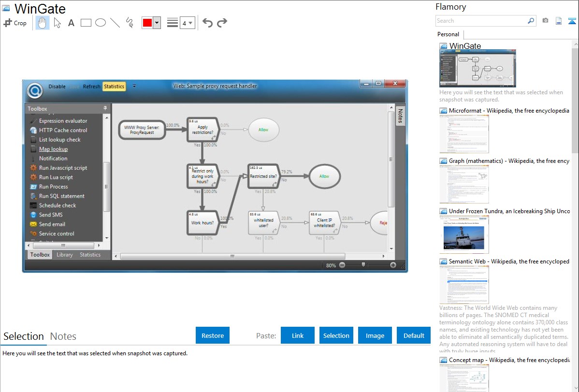Pick the ellipse drawing tool
This screenshot has height=392, width=579.
tap(101, 23)
